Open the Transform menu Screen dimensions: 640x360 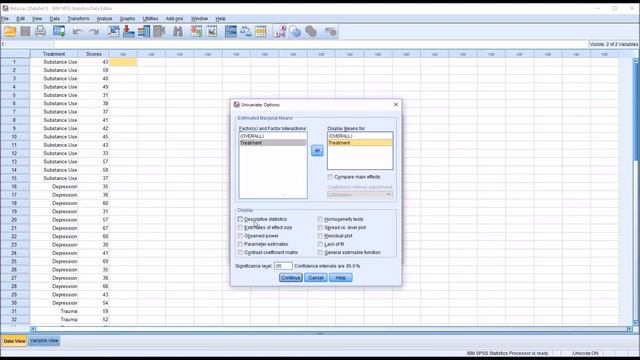tap(78, 19)
